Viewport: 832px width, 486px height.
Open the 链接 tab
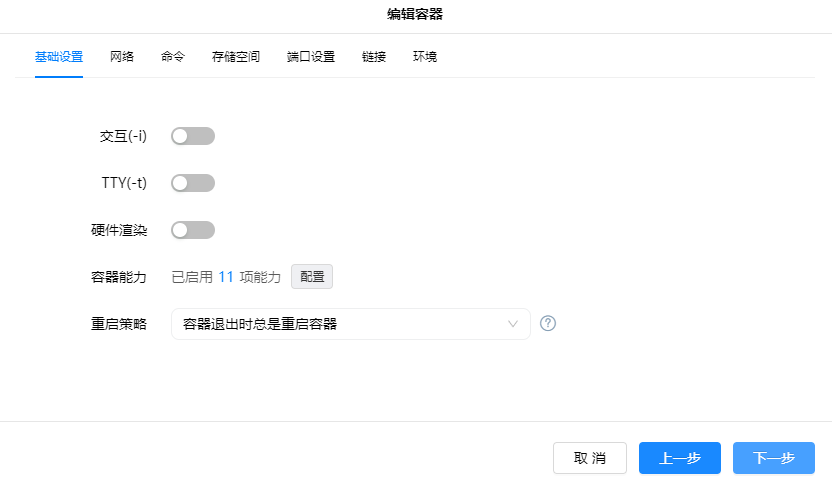374,57
